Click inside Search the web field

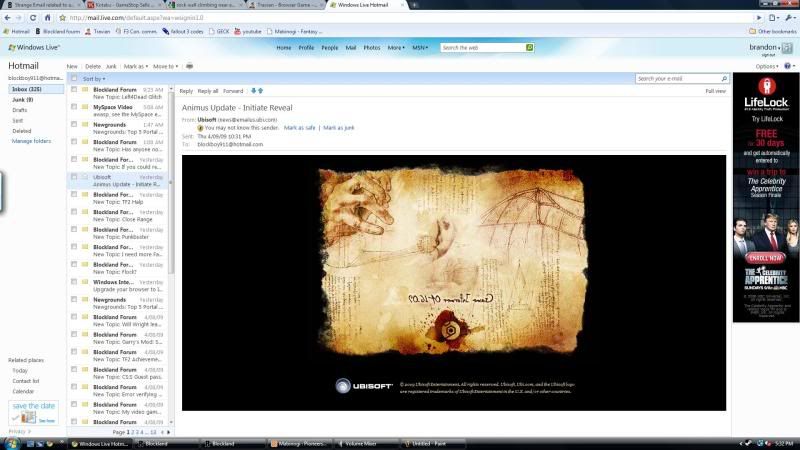[483, 47]
